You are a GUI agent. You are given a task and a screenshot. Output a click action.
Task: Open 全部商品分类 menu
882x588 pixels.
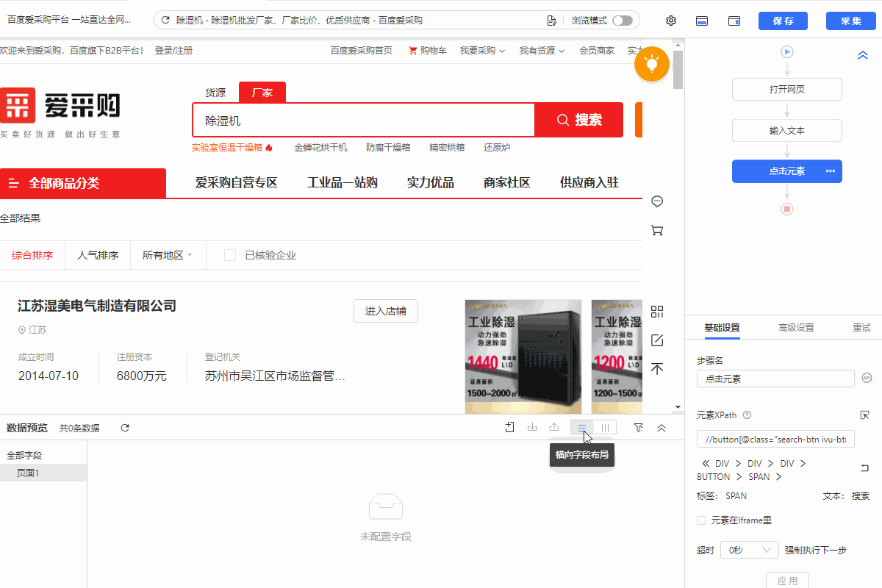(x=83, y=183)
